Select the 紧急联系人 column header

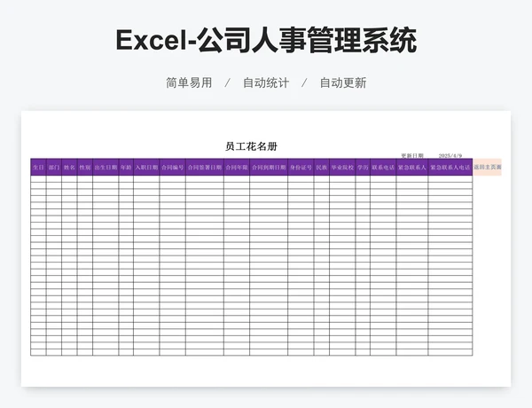(x=412, y=167)
